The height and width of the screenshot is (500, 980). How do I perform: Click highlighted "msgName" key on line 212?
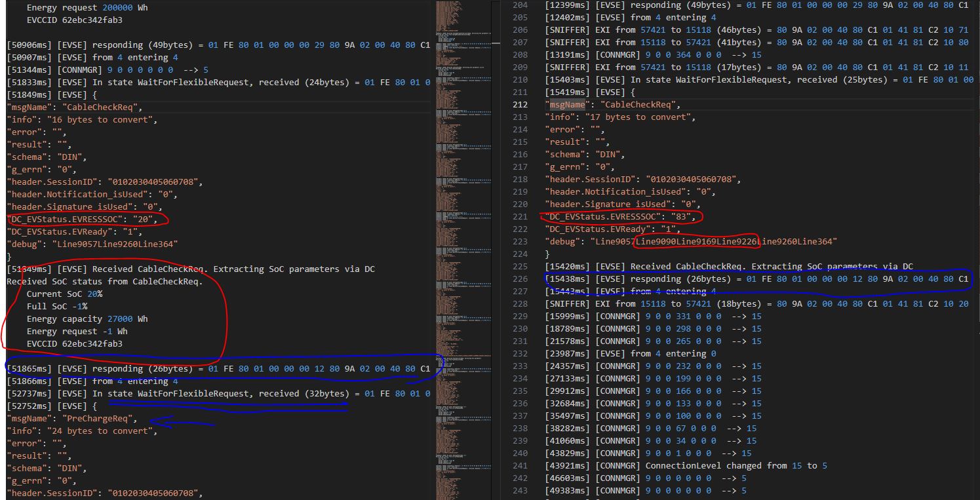tap(567, 105)
